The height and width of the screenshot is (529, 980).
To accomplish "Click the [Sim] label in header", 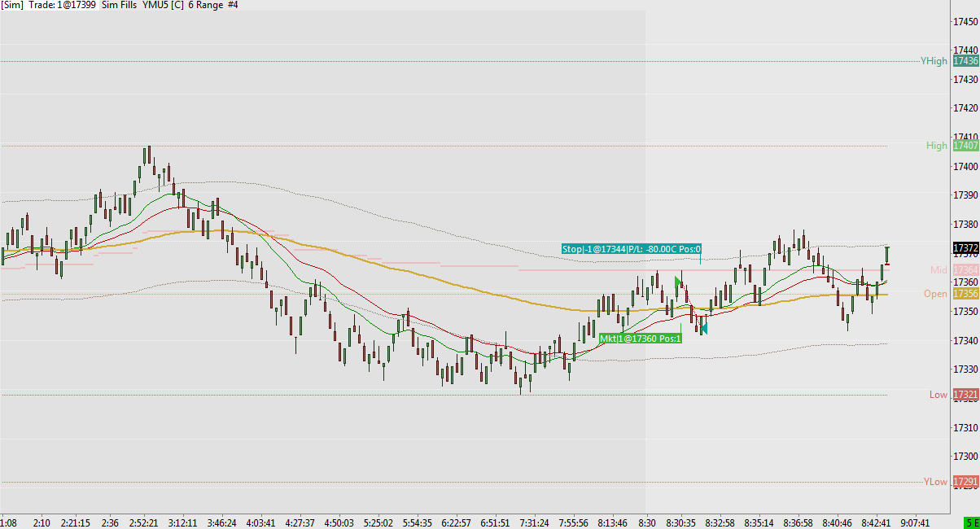I will [x=12, y=5].
